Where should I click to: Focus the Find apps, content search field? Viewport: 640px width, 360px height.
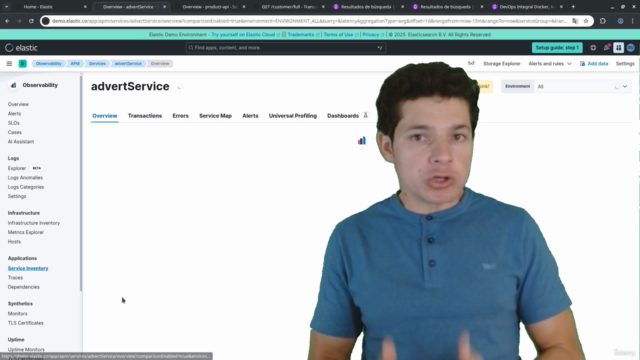[285, 48]
